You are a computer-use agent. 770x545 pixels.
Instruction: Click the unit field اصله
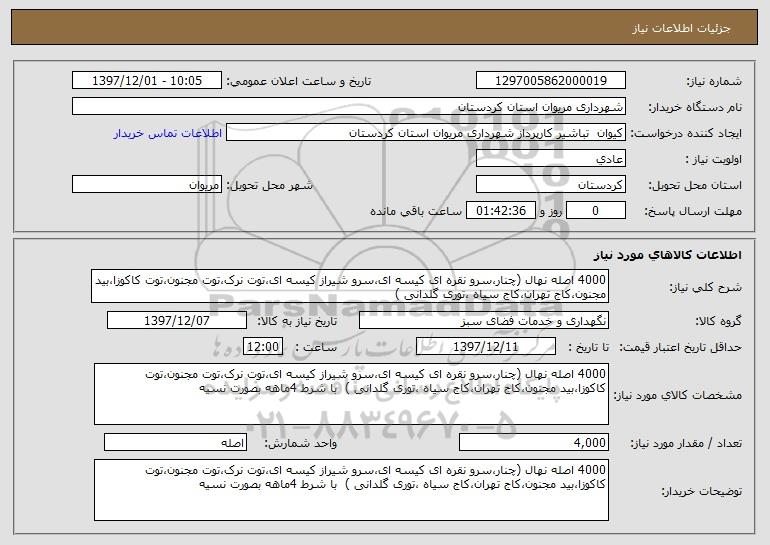pyautogui.click(x=175, y=442)
